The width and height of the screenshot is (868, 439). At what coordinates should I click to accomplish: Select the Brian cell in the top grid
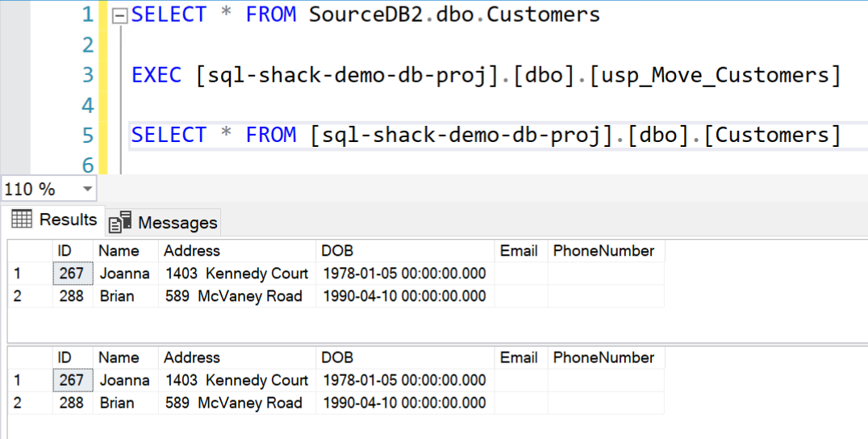[x=117, y=296]
